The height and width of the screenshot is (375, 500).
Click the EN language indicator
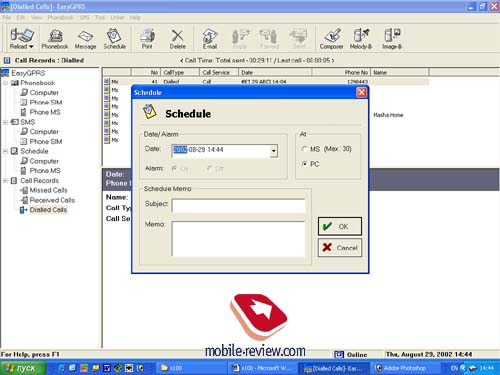click(454, 368)
